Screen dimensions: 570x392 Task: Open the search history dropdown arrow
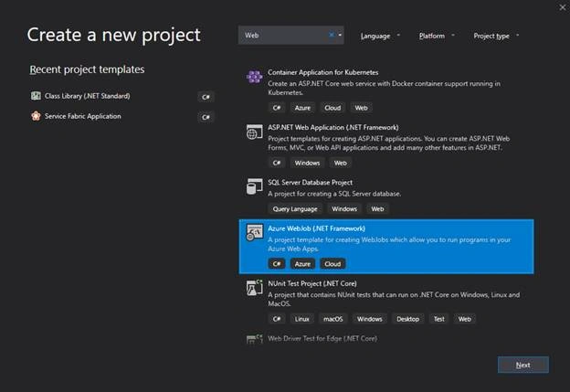pos(340,35)
